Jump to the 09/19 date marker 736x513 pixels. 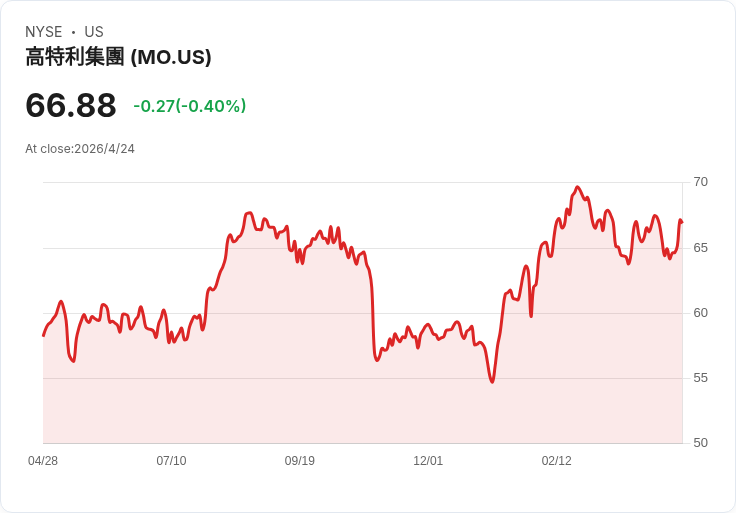(x=300, y=461)
